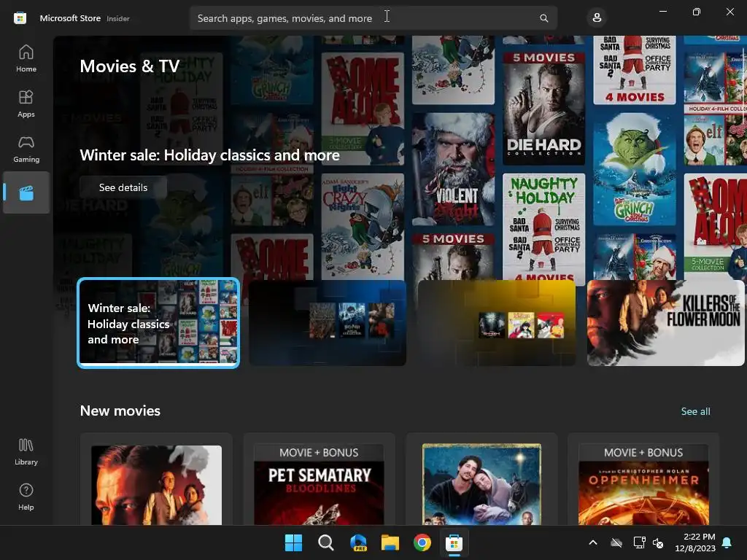747x560 pixels.
Task: Click OneDrive cloud icon in system tray
Action: 616,542
